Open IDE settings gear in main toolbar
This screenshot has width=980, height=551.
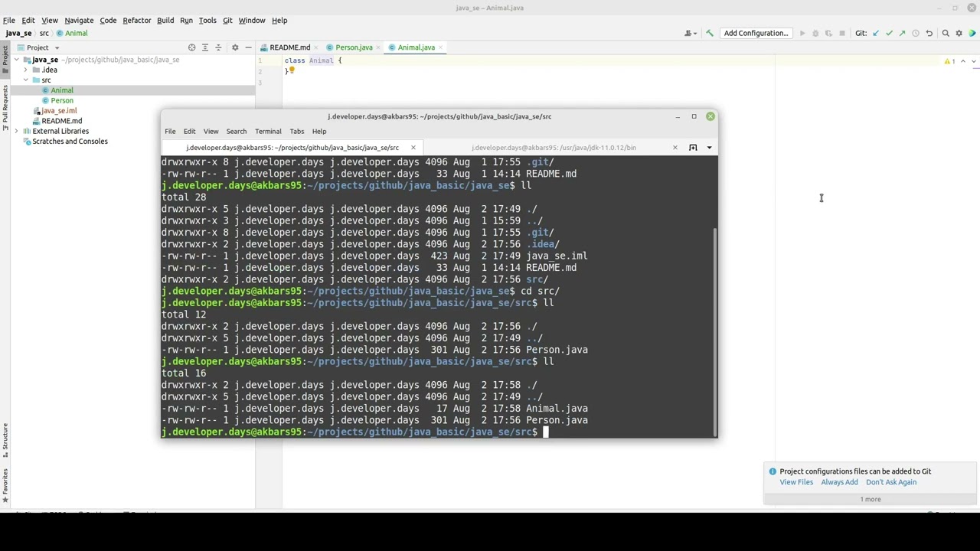(959, 33)
